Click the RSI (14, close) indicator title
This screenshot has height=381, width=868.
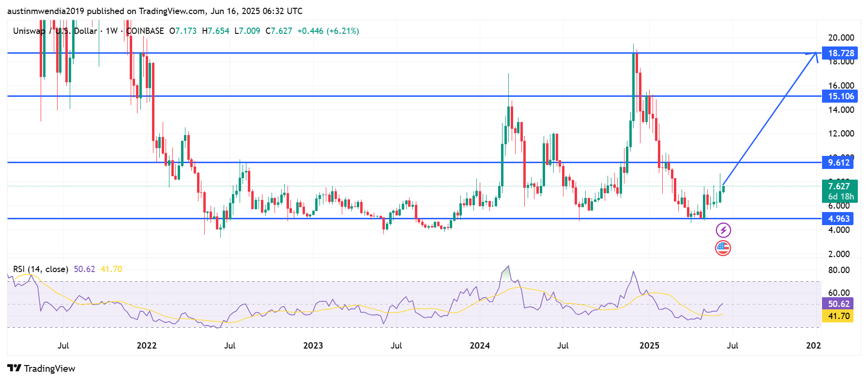click(41, 269)
